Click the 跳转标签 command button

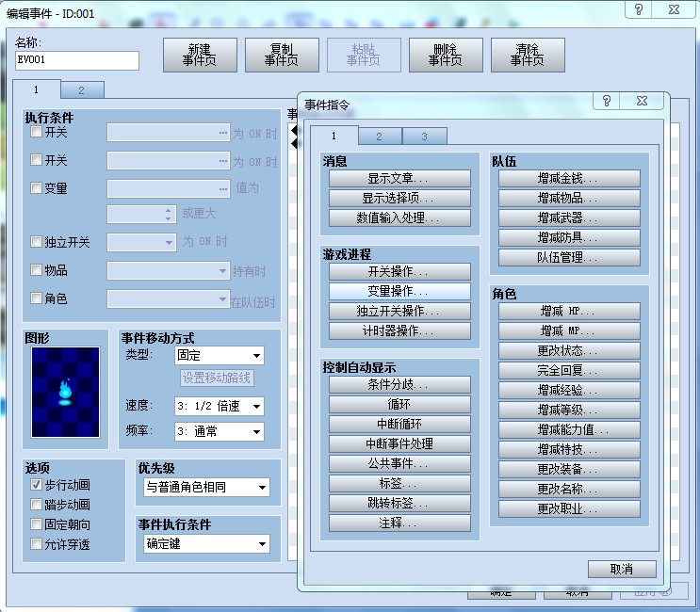pos(399,503)
